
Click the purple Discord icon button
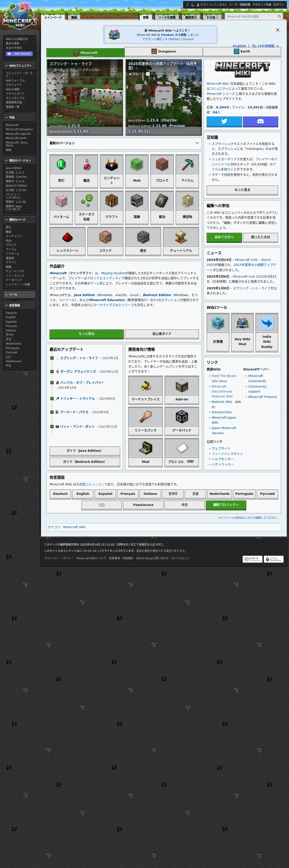coord(260,121)
